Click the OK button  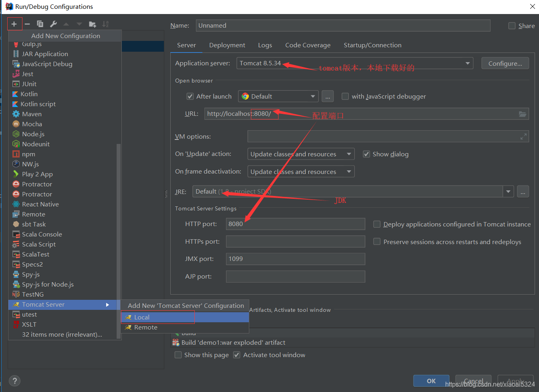tap(432, 381)
